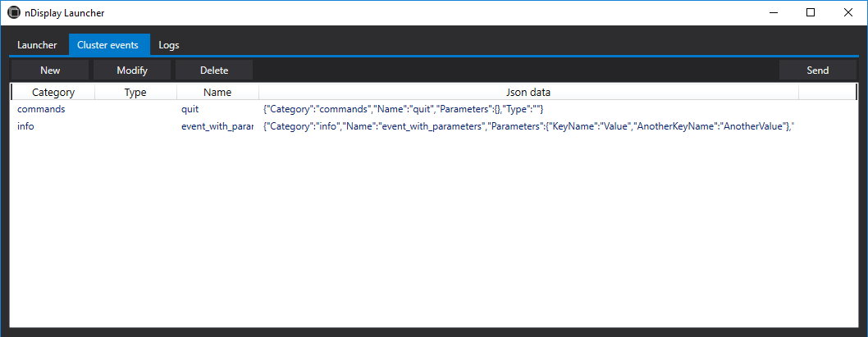The height and width of the screenshot is (337, 868).
Task: Switch to the Launcher tab
Action: [x=37, y=45]
